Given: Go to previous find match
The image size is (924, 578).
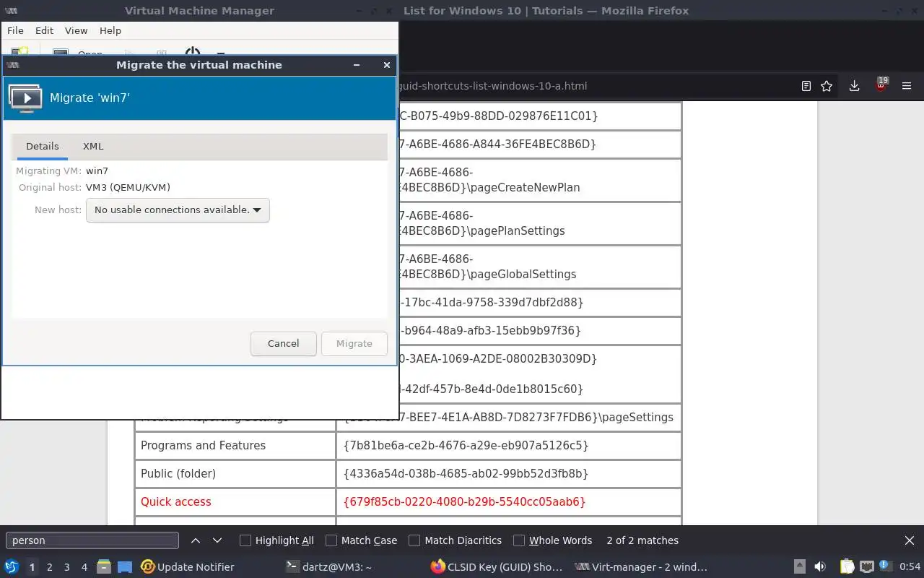Looking at the screenshot, I should pos(196,540).
